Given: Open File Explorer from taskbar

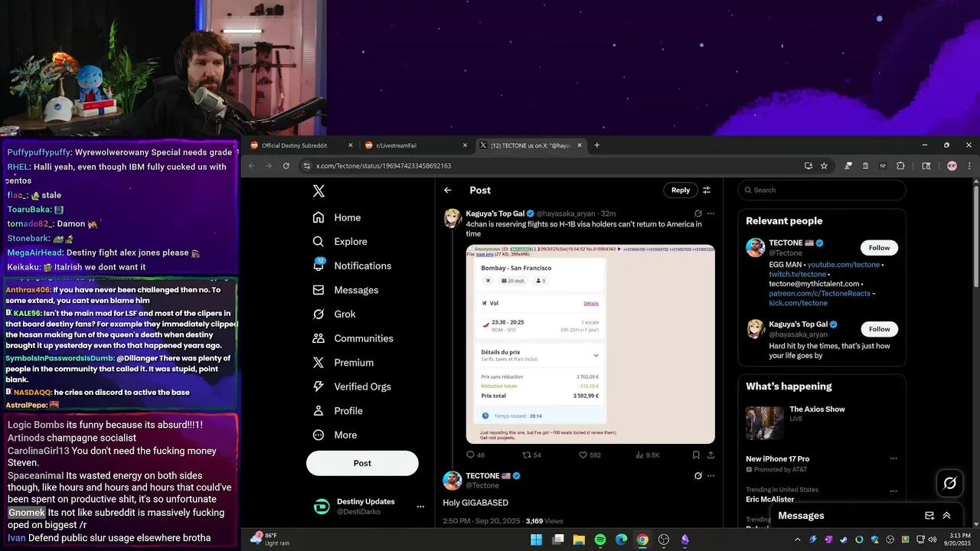Looking at the screenshot, I should pos(579,540).
